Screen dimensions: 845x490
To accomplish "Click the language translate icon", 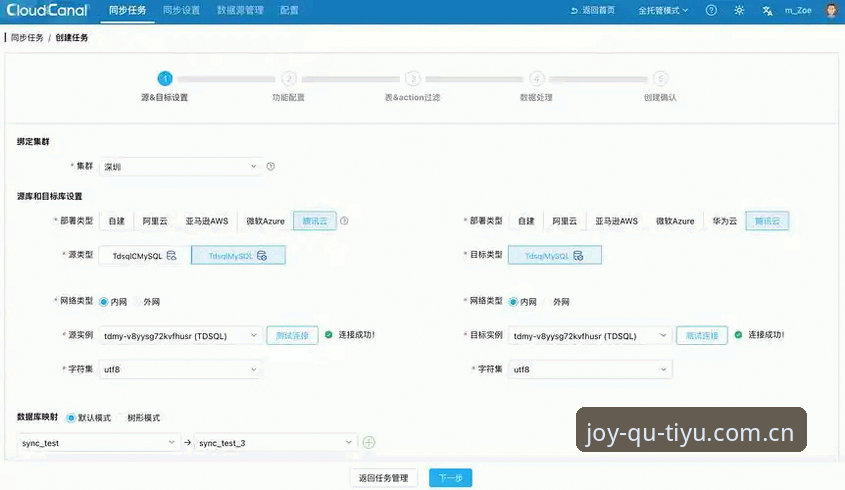I will [767, 11].
